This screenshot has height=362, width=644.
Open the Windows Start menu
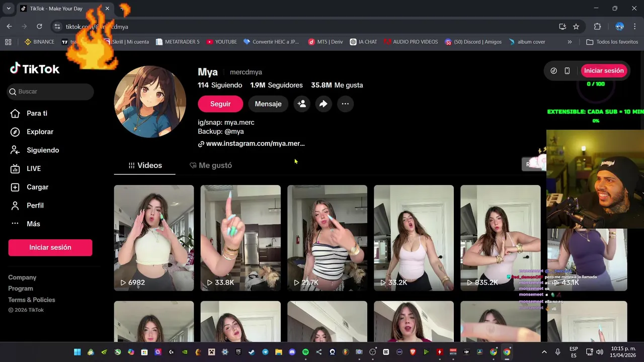point(77,352)
